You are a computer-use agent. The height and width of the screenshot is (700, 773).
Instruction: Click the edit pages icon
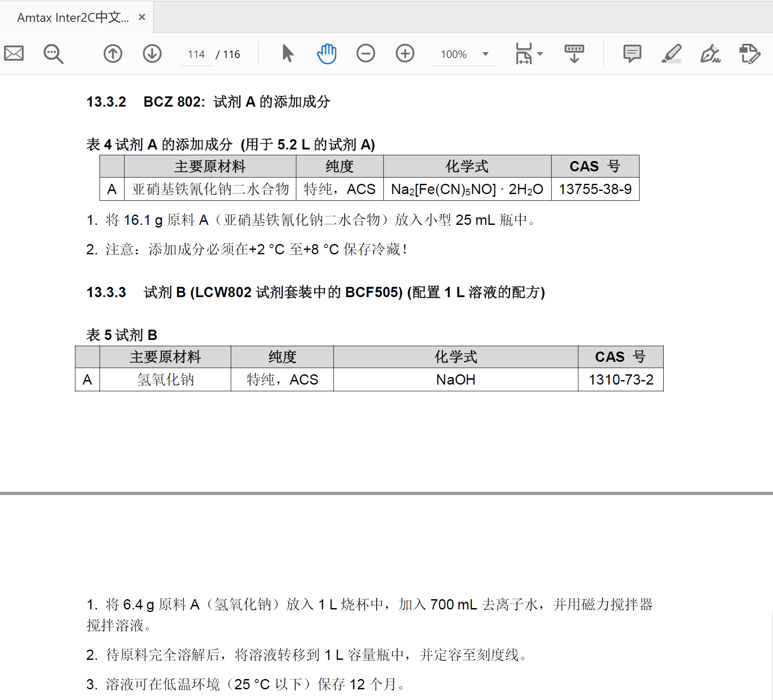(749, 53)
